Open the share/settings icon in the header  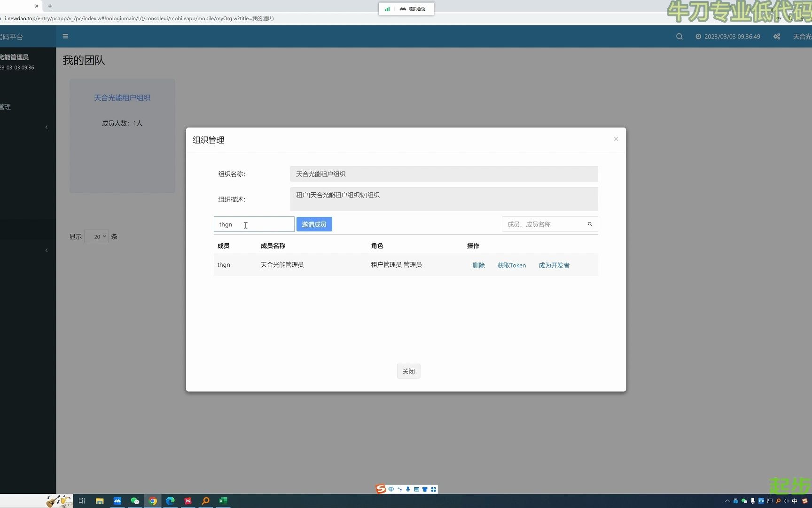(777, 37)
